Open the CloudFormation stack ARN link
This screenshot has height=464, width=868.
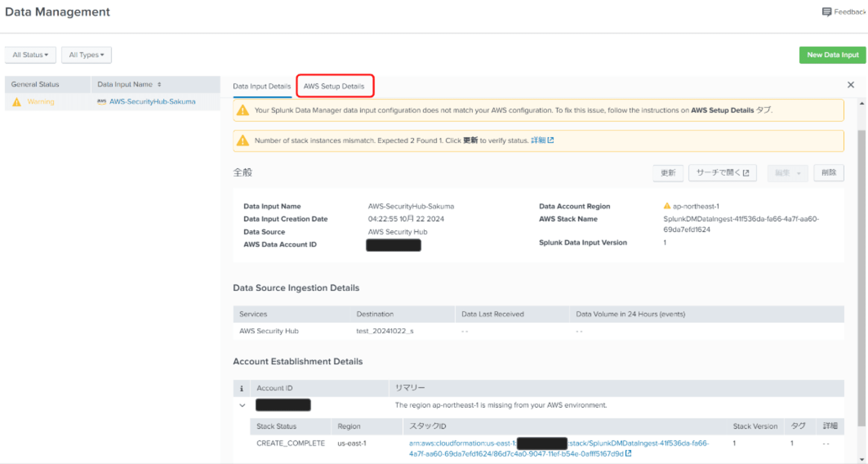(x=559, y=448)
